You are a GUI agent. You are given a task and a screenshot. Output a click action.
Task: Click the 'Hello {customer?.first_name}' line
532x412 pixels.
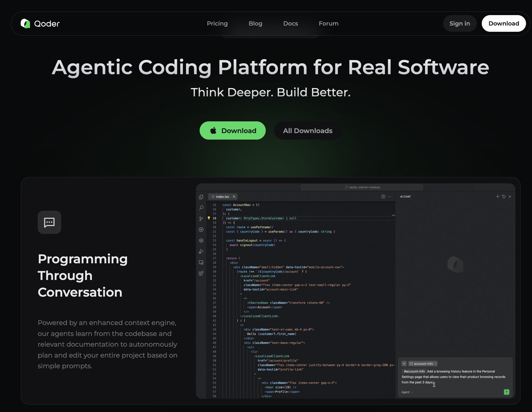271,334
